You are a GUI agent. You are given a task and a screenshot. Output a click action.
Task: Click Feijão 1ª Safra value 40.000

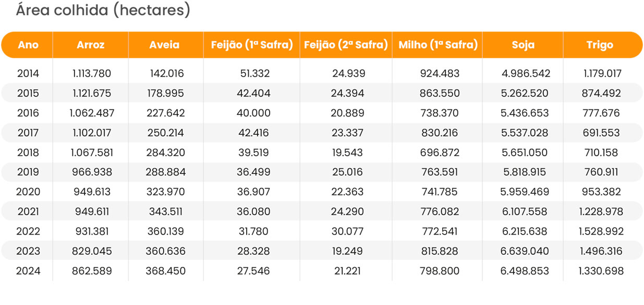pos(252,113)
